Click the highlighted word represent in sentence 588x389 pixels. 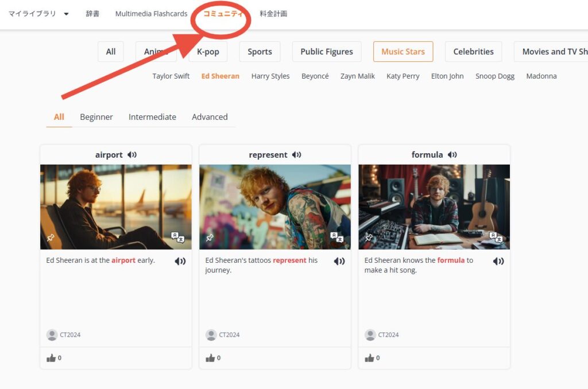point(289,260)
